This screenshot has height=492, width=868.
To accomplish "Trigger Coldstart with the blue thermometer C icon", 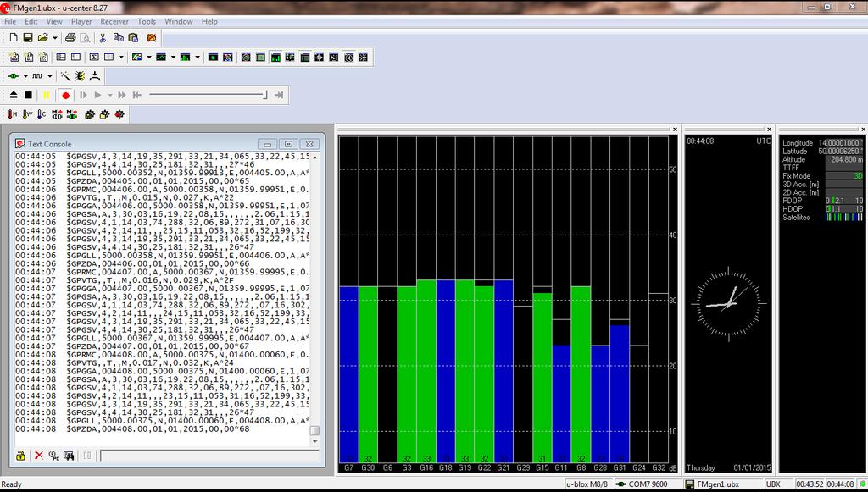I will (42, 113).
